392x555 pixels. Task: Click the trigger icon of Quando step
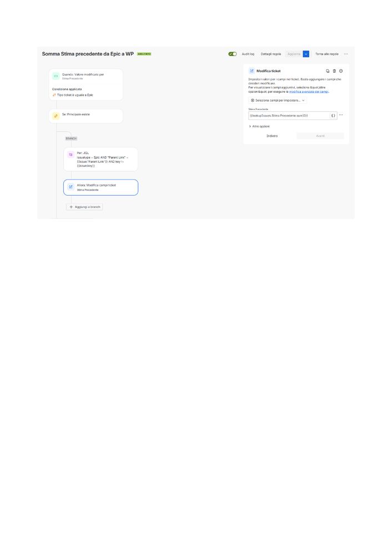tap(56, 76)
